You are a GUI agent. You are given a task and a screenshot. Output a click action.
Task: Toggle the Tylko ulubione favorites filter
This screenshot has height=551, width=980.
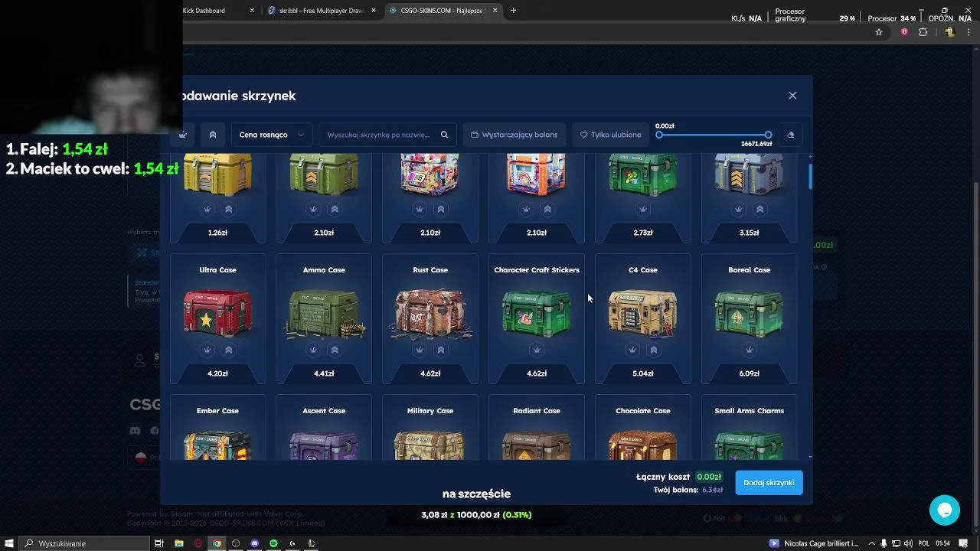(610, 135)
